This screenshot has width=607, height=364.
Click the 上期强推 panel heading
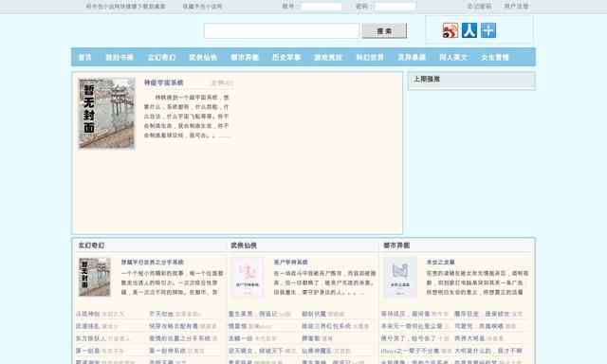click(x=427, y=80)
